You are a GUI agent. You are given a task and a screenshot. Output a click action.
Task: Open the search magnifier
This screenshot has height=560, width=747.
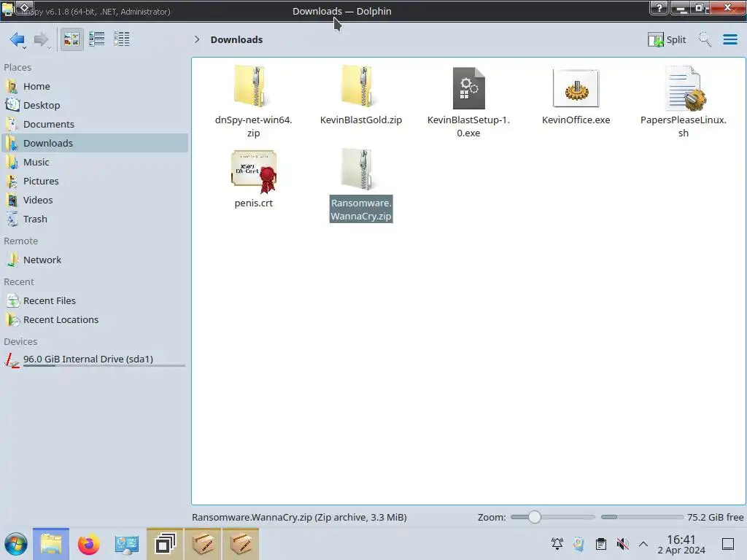pyautogui.click(x=705, y=39)
